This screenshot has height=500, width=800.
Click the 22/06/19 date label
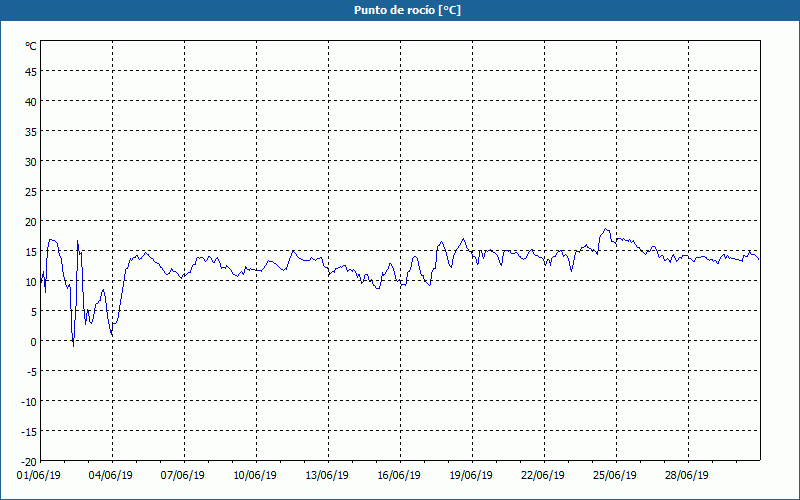[x=543, y=476]
